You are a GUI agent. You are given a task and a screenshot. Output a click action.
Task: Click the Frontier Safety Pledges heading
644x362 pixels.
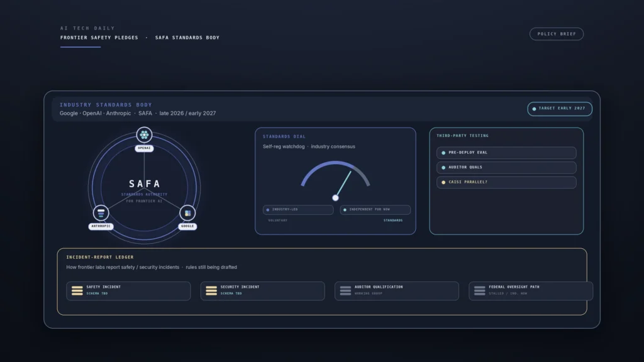point(99,37)
